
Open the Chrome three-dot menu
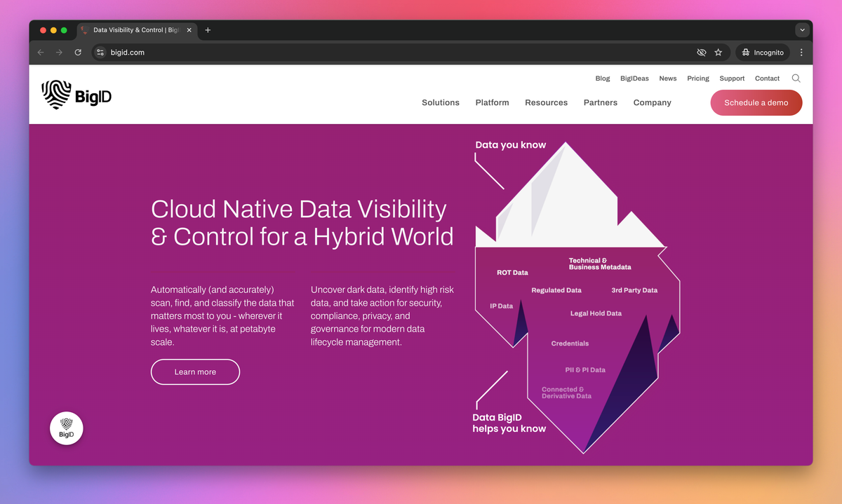pyautogui.click(x=801, y=53)
